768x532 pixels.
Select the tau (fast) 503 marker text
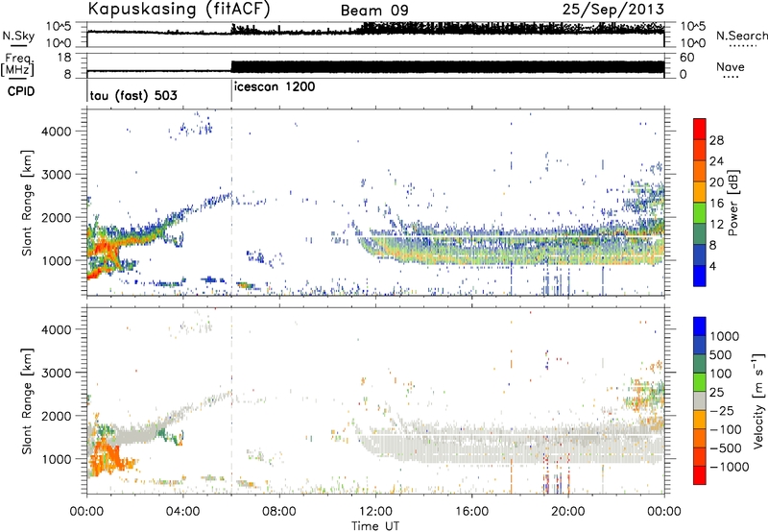133,95
